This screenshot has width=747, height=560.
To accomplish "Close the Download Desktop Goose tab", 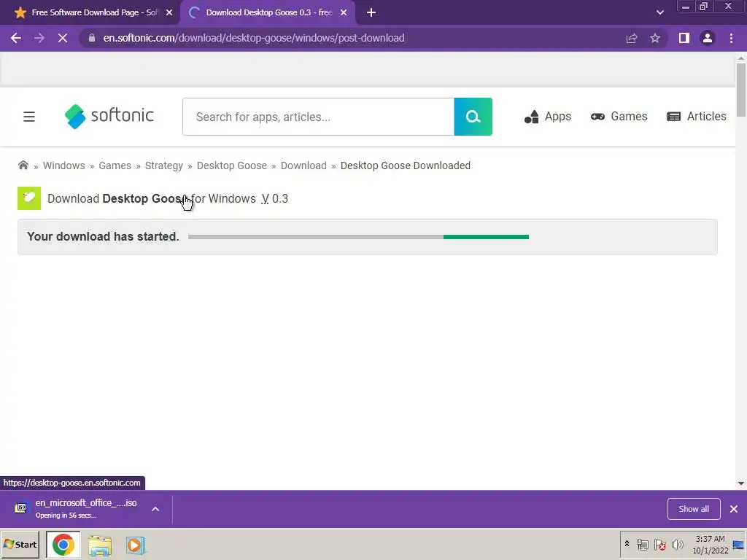I will (x=344, y=13).
